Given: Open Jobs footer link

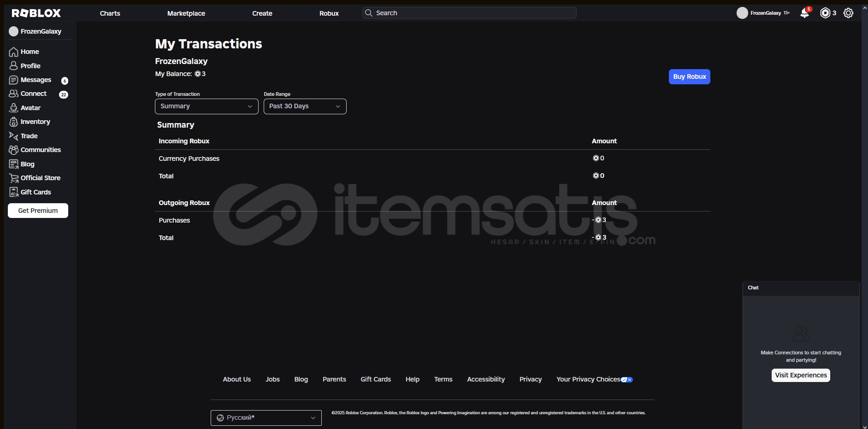Looking at the screenshot, I should [272, 379].
